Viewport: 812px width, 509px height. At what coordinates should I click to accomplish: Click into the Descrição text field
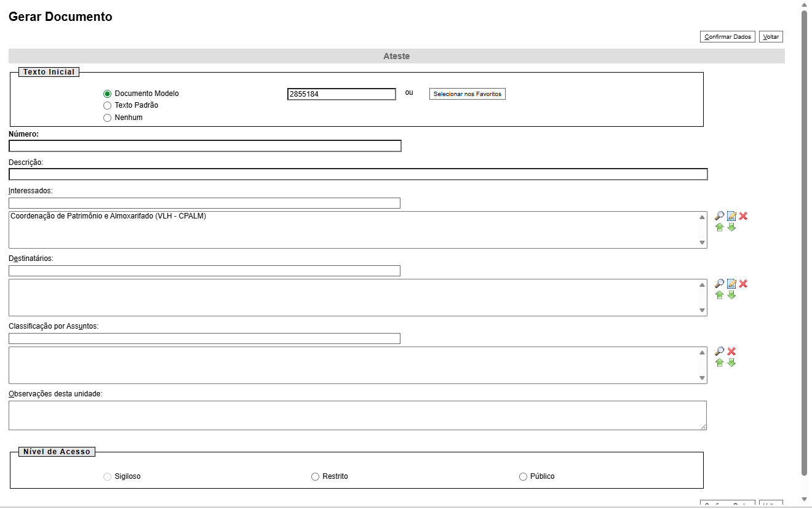[x=358, y=174]
